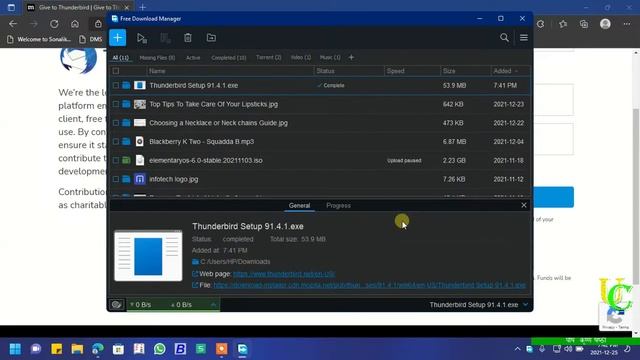The width and height of the screenshot is (640, 360).
Task: Select the Music (1) filter tab
Action: [x=330, y=58]
